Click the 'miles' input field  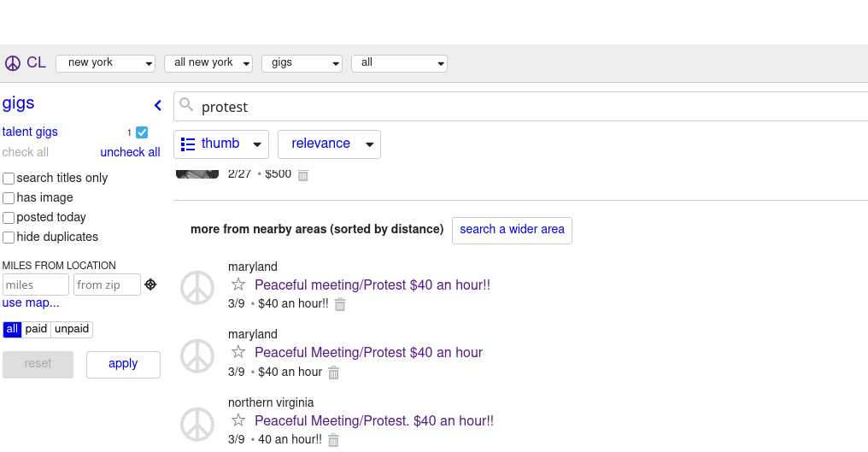pos(36,285)
